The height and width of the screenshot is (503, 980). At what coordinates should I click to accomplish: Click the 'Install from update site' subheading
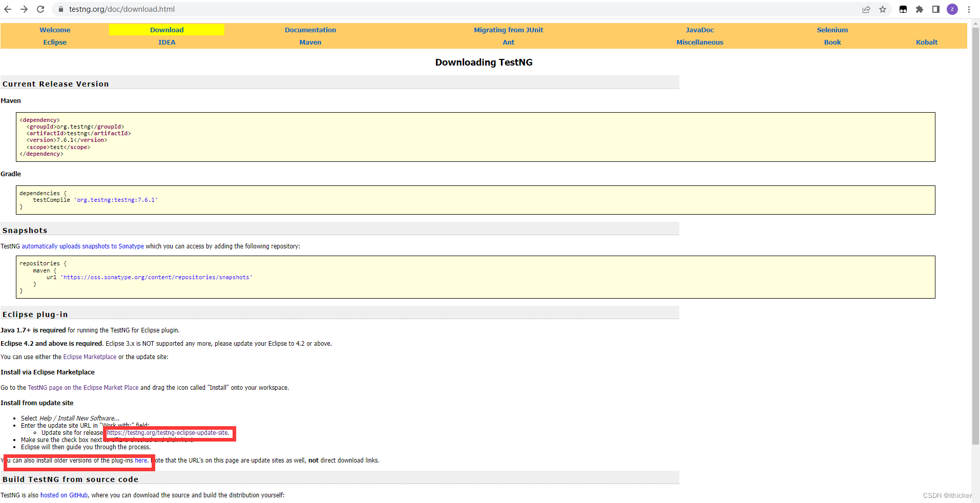point(37,403)
